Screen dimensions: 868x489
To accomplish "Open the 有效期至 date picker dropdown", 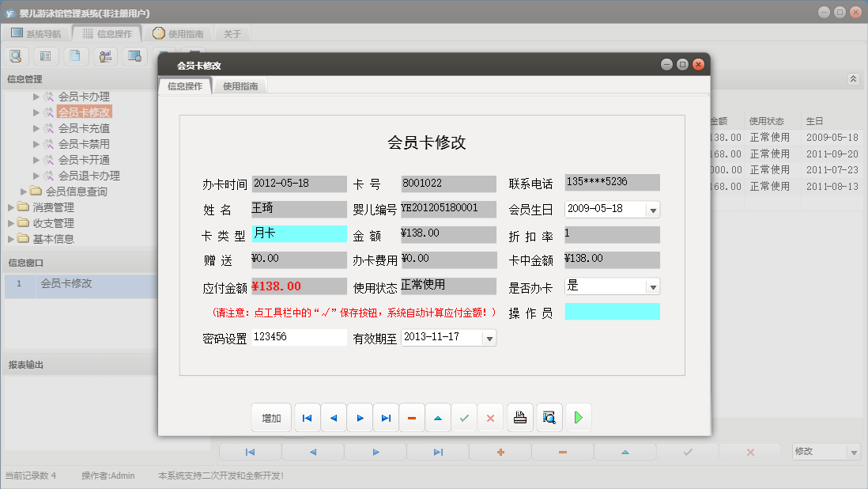I will [x=490, y=337].
